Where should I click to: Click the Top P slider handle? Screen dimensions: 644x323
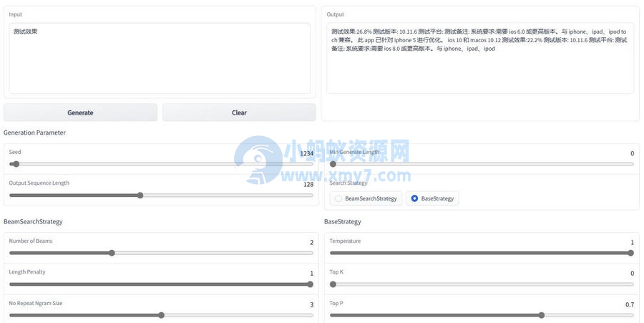(x=542, y=315)
